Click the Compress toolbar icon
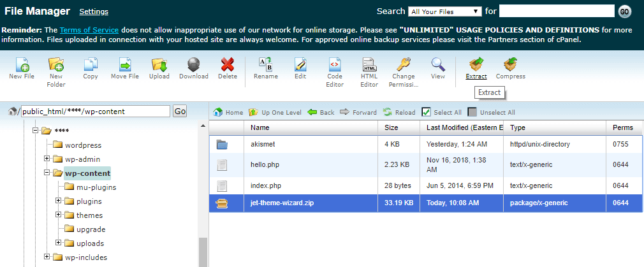Viewport: 644px width, 267px height. (511, 65)
